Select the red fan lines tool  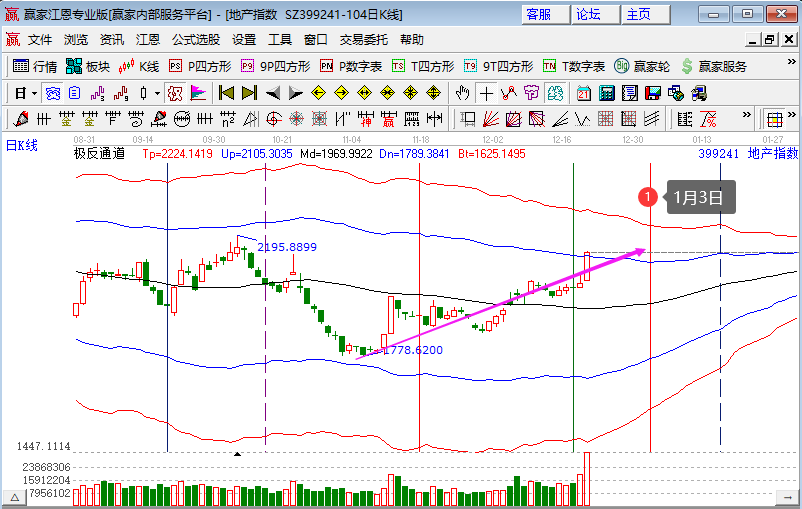491,119
